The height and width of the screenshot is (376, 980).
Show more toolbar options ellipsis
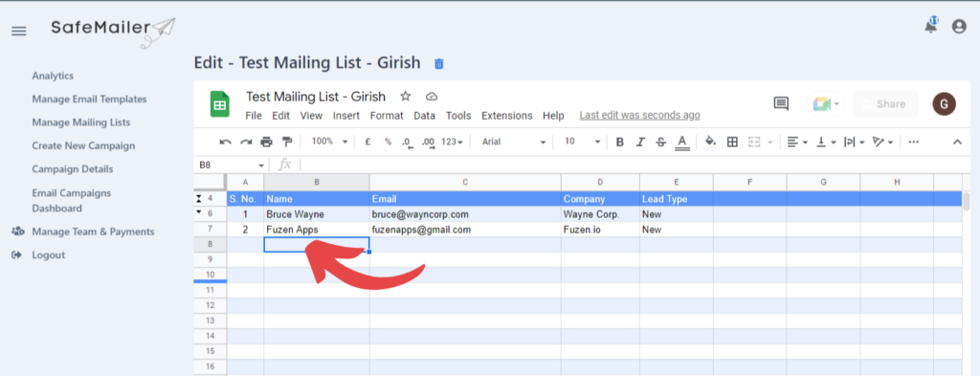click(914, 142)
